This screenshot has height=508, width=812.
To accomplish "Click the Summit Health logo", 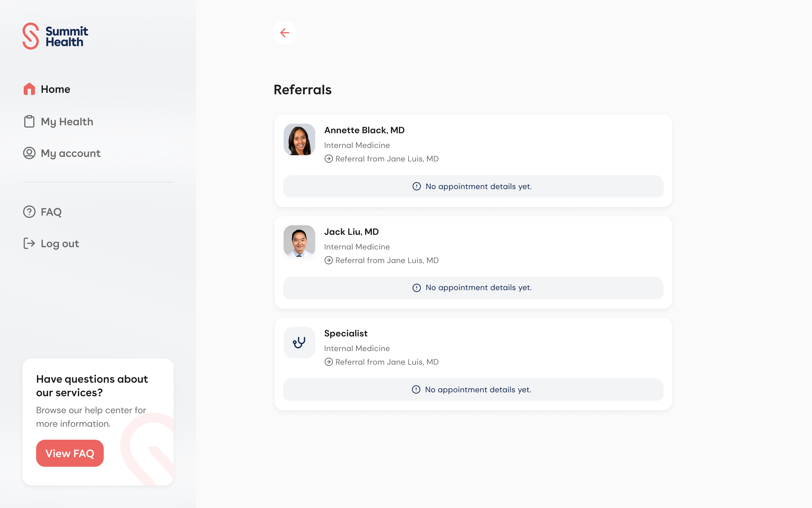I will click(x=55, y=36).
